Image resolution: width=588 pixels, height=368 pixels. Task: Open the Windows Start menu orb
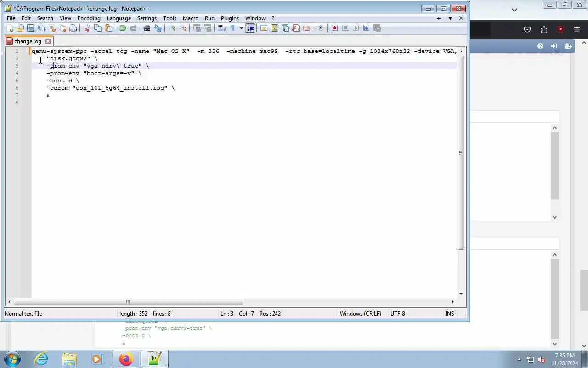12,359
